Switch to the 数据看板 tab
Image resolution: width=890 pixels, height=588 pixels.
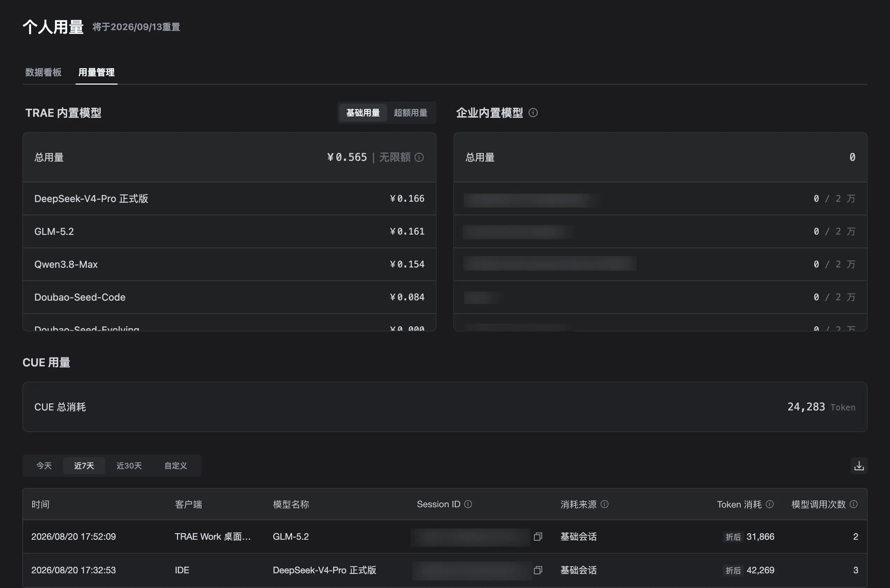[43, 72]
